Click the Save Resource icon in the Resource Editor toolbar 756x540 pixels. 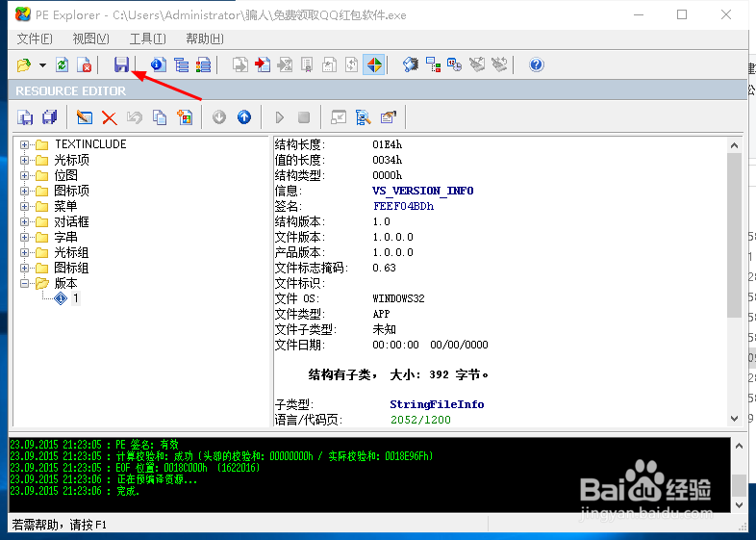click(x=25, y=117)
